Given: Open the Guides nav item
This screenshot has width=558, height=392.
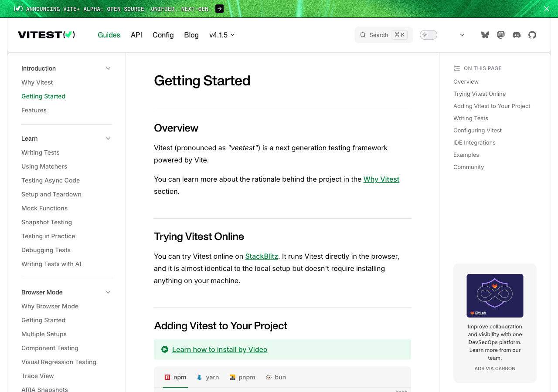Looking at the screenshot, I should (109, 35).
